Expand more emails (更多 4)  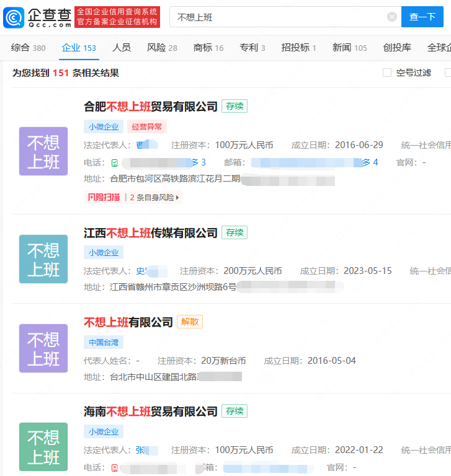tap(370, 163)
